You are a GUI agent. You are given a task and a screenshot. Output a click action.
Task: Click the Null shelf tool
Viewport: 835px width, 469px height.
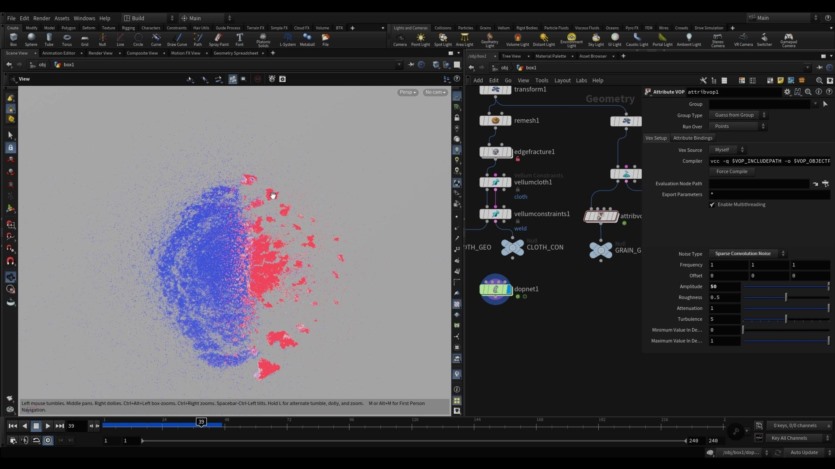click(x=102, y=39)
